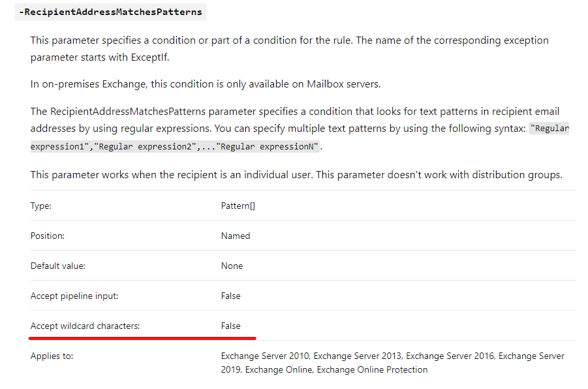The width and height of the screenshot is (588, 389).
Task: Click the sentence mentioning distribution groups
Action: pyautogui.click(x=439, y=175)
